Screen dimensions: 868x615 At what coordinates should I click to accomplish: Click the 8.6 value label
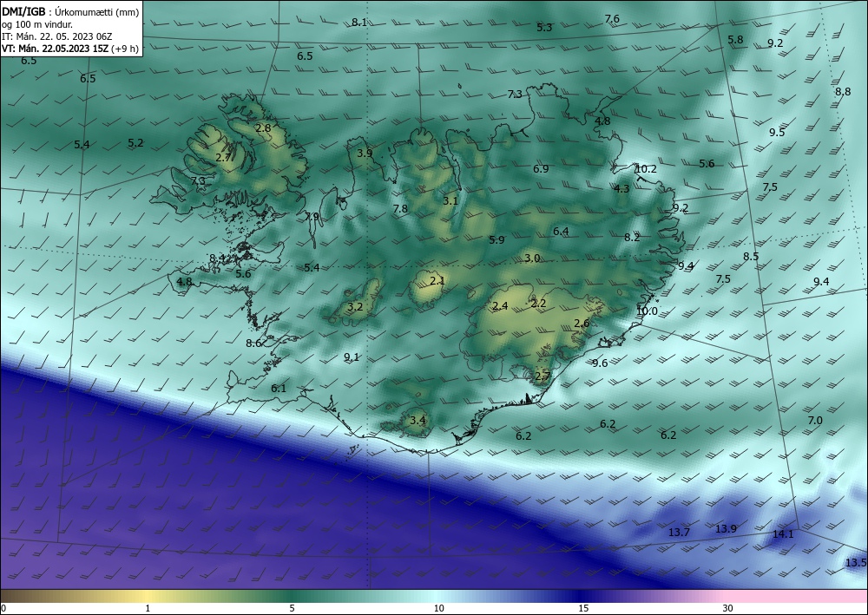click(253, 343)
